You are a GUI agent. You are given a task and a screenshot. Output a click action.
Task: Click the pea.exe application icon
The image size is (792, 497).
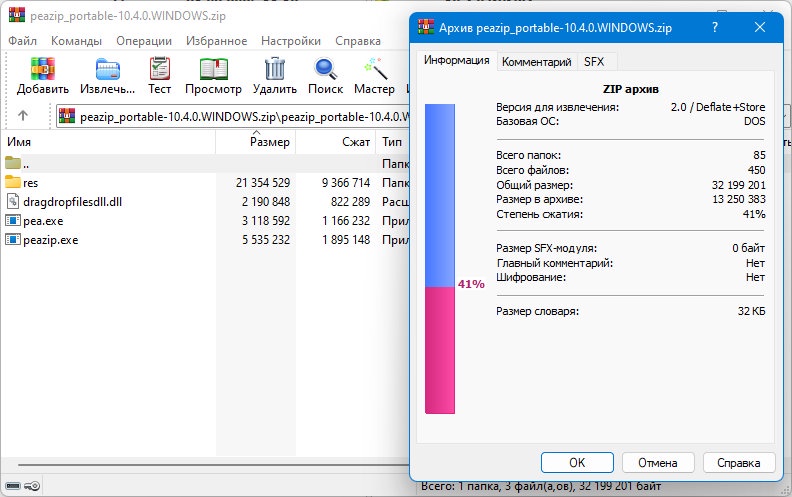13,220
